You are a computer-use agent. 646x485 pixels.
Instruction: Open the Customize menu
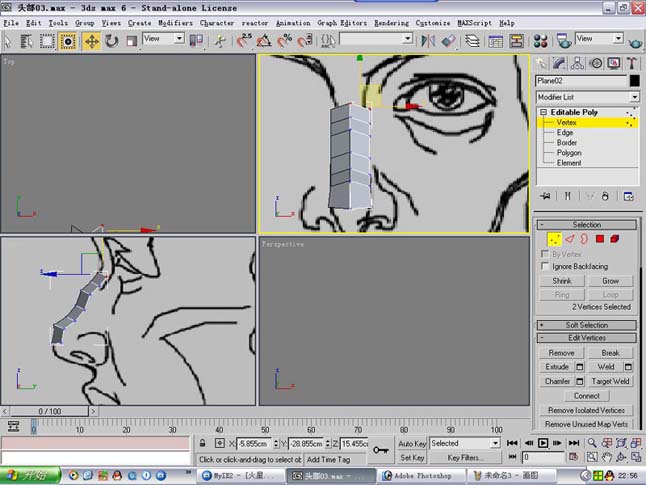coord(433,23)
